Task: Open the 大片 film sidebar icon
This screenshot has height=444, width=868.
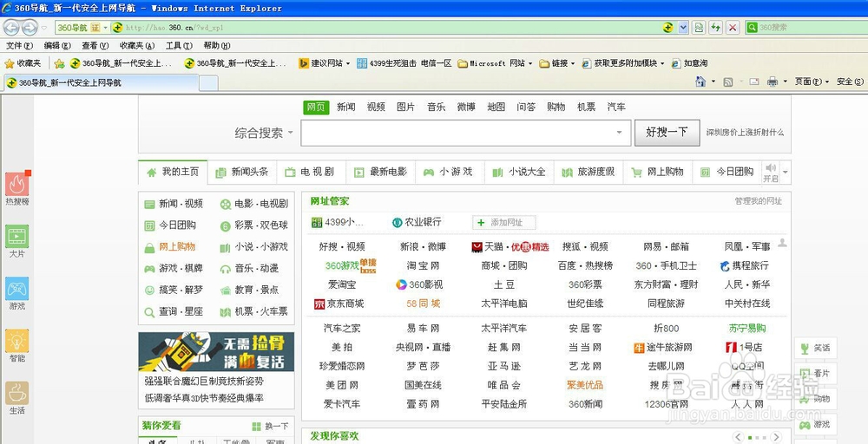Action: tap(17, 237)
